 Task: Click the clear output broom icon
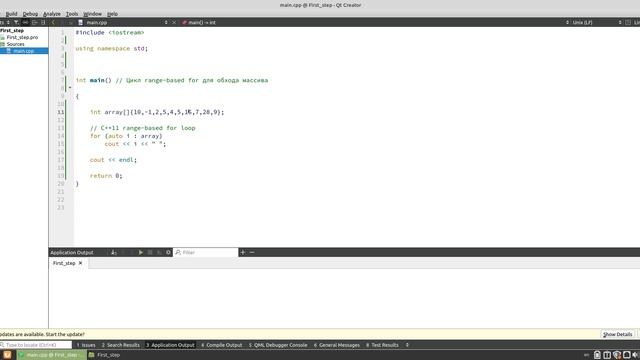[113, 253]
